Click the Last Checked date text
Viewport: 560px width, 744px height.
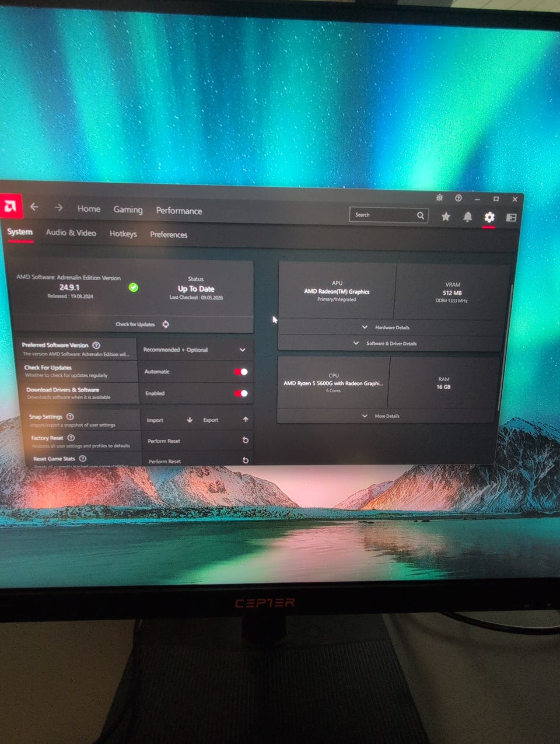(x=196, y=298)
